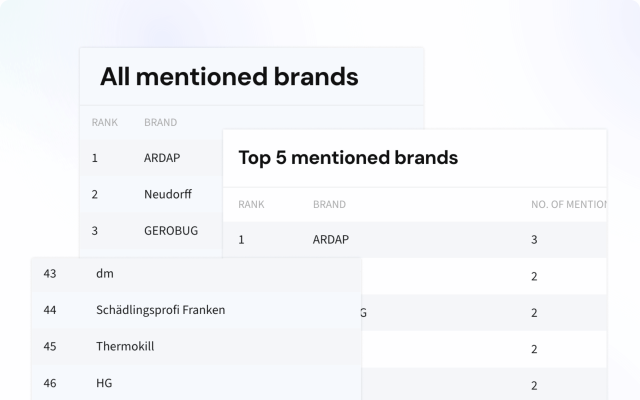Click rank number 43
The height and width of the screenshot is (400, 640).
(50, 273)
